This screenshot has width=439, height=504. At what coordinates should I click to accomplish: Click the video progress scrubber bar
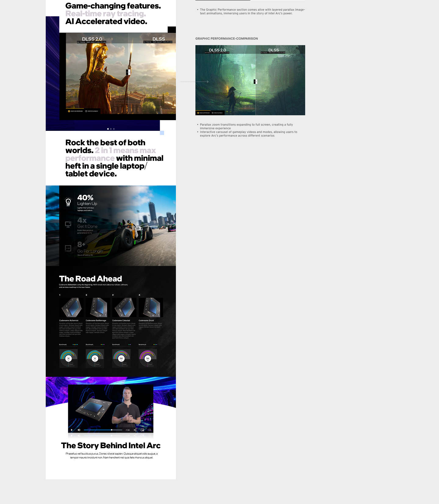pos(103,430)
